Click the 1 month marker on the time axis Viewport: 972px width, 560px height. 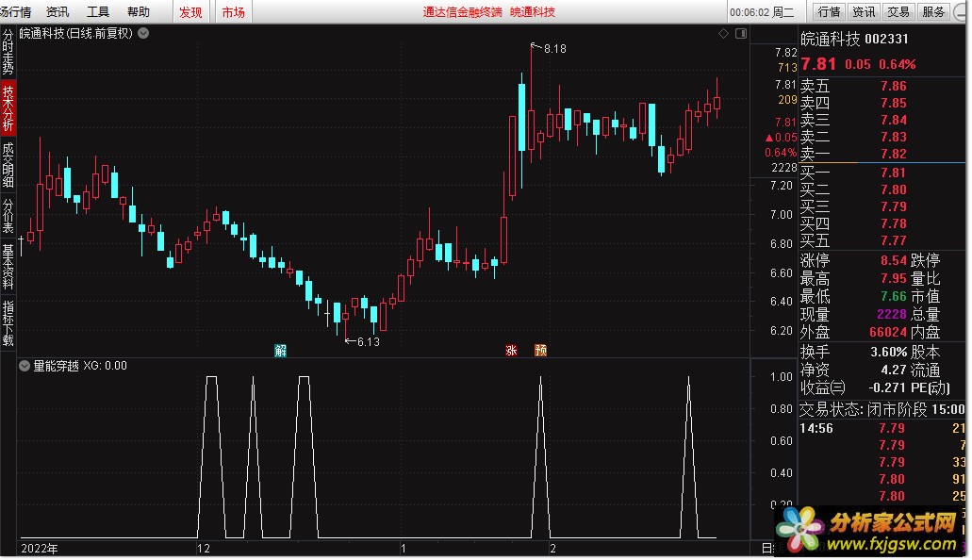coord(403,549)
